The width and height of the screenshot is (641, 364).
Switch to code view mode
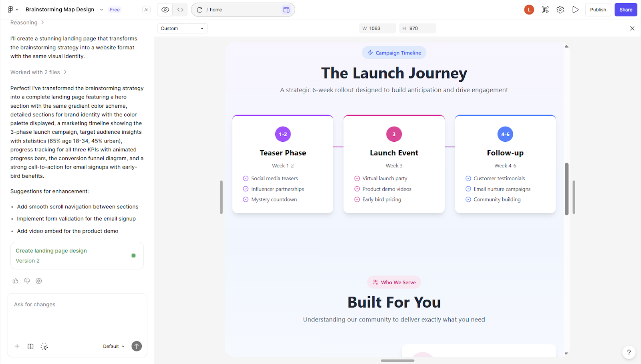point(180,10)
